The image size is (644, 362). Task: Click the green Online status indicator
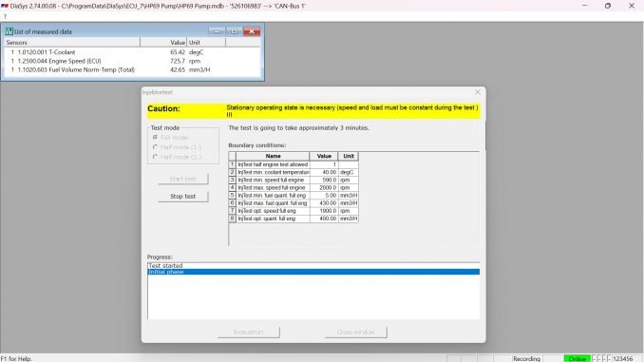pos(578,359)
